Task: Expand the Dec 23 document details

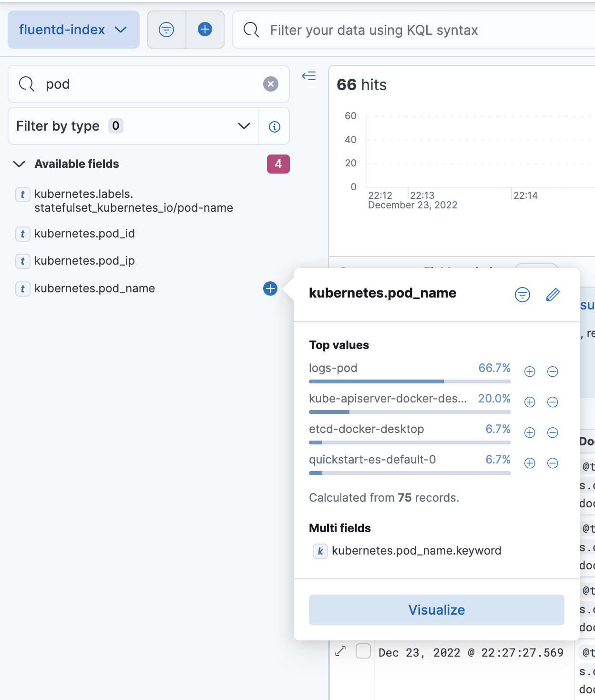Action: pos(340,651)
